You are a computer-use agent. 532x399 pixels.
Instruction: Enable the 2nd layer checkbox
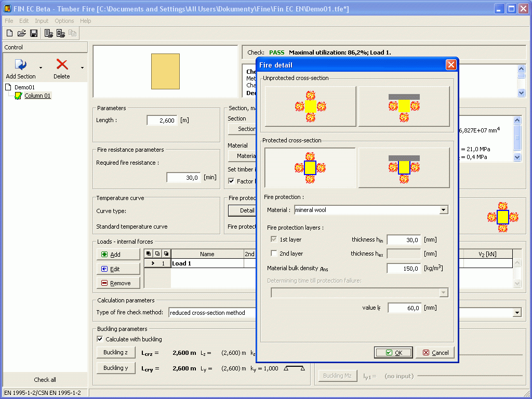(274, 254)
